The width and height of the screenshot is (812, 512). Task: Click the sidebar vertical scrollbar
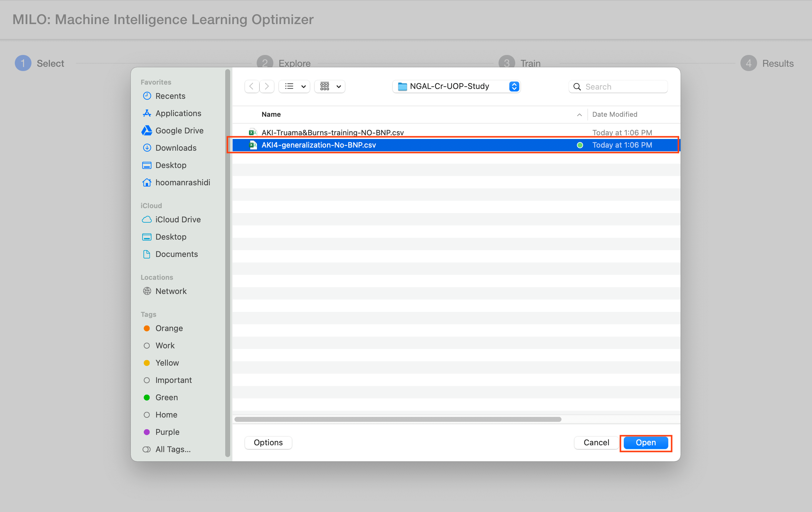(x=228, y=263)
